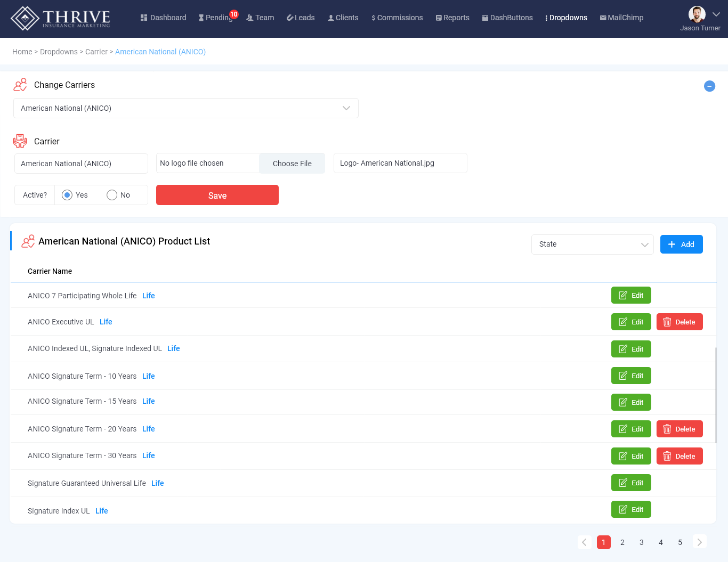This screenshot has width=728, height=562.
Task: Open the MailChimp nav item
Action: [x=621, y=18]
